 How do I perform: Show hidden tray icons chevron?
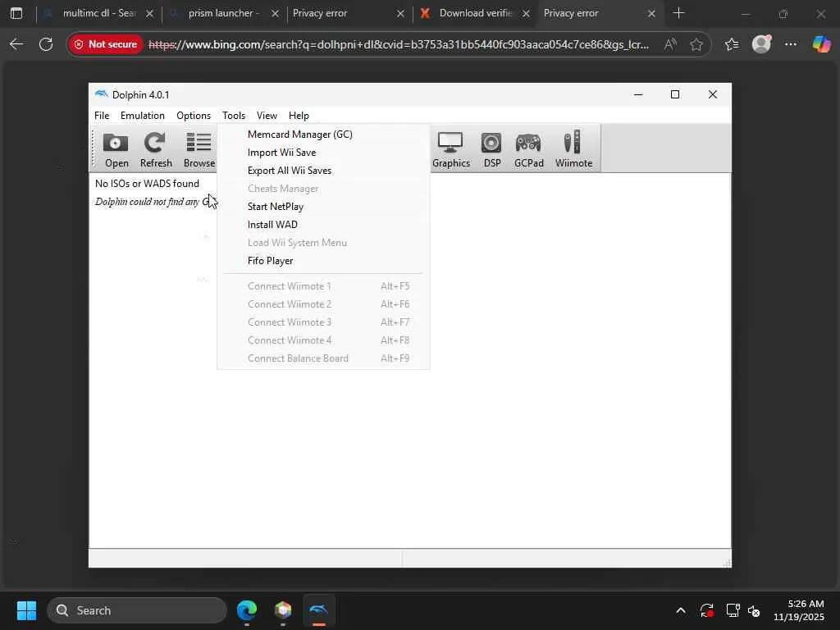(x=680, y=610)
